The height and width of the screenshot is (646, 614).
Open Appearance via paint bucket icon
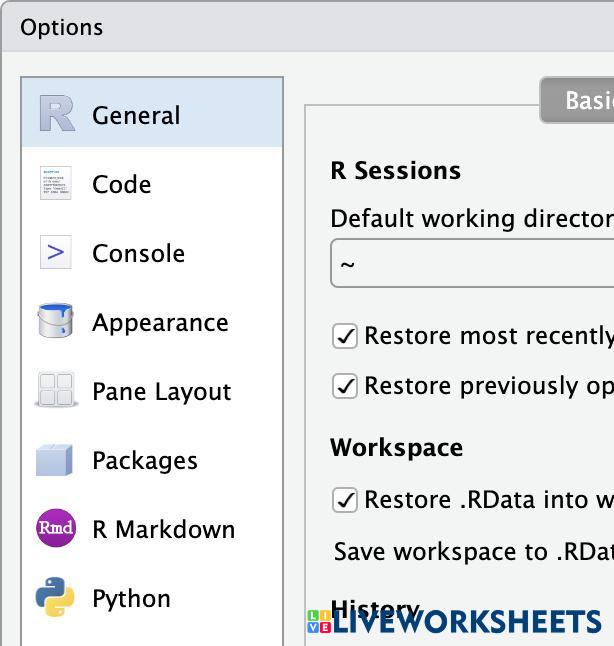point(56,322)
